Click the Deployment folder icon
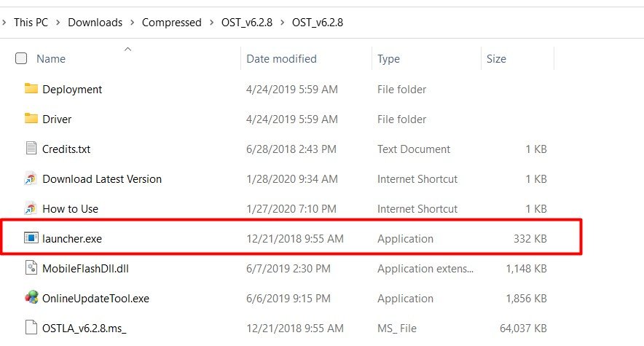644x346 pixels. pyautogui.click(x=31, y=89)
